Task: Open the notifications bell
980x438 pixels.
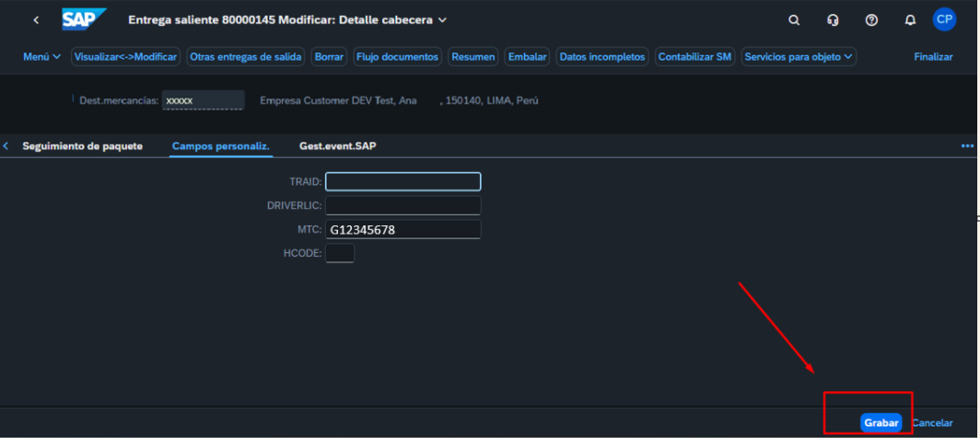Action: click(x=910, y=20)
